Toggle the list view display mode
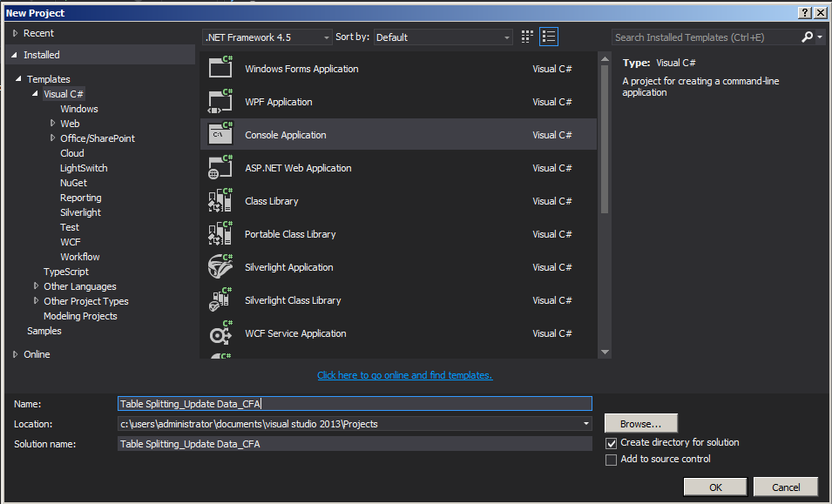 pos(548,37)
